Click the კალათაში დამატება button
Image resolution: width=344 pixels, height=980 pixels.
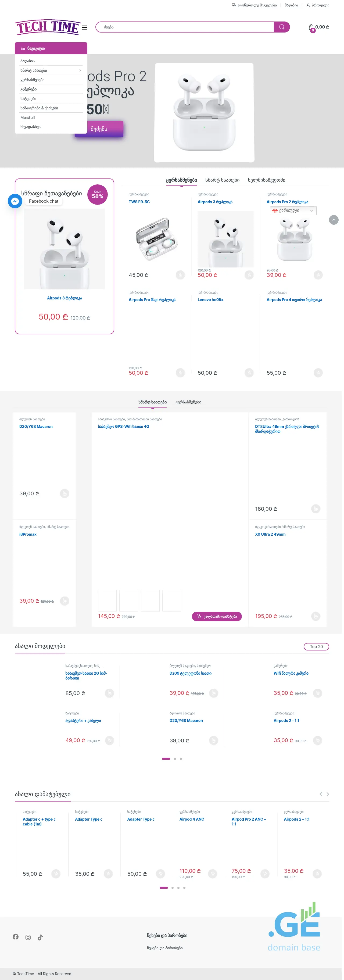(217, 616)
